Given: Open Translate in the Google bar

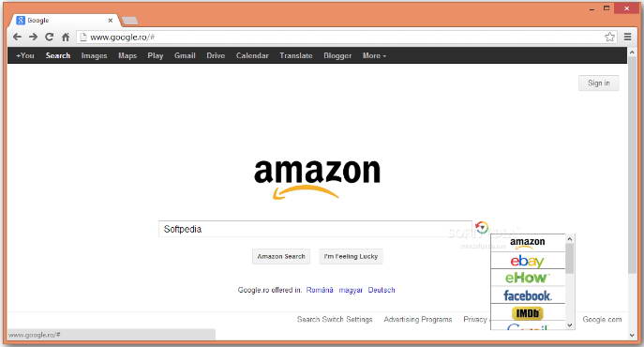Looking at the screenshot, I should coord(296,55).
